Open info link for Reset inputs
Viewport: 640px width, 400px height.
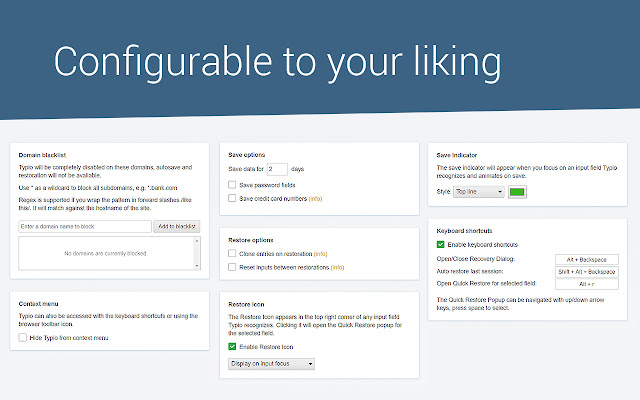pyautogui.click(x=336, y=268)
